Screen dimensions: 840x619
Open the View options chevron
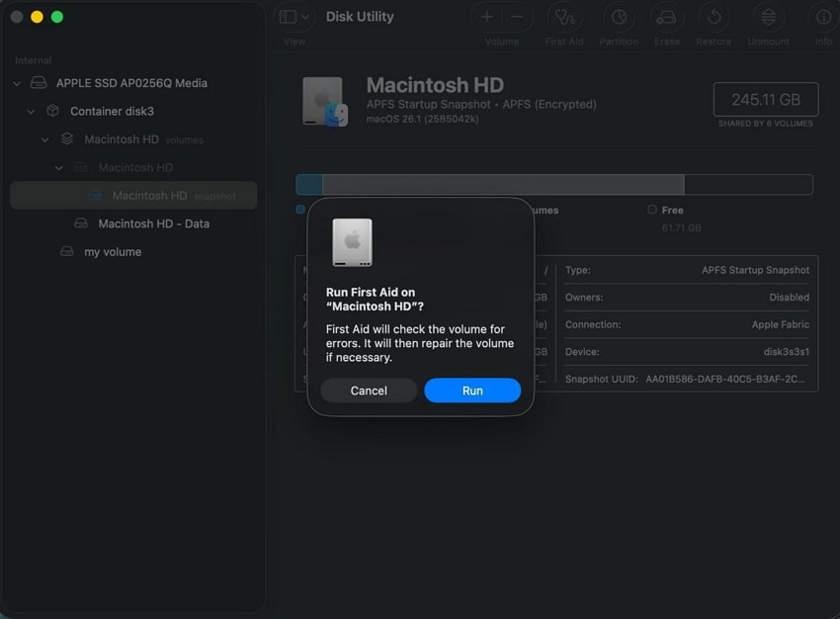tap(305, 17)
